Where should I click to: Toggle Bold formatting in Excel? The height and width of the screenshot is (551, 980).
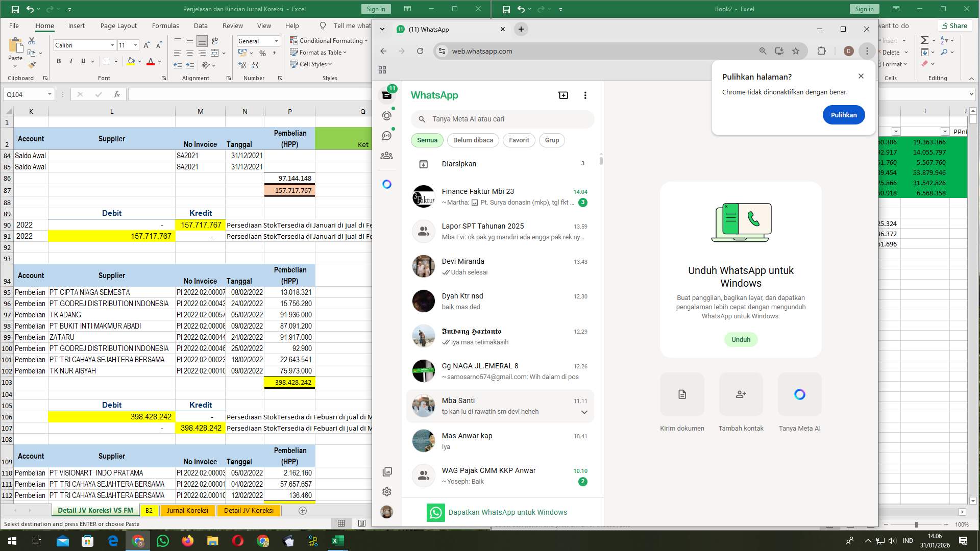coord(59,61)
